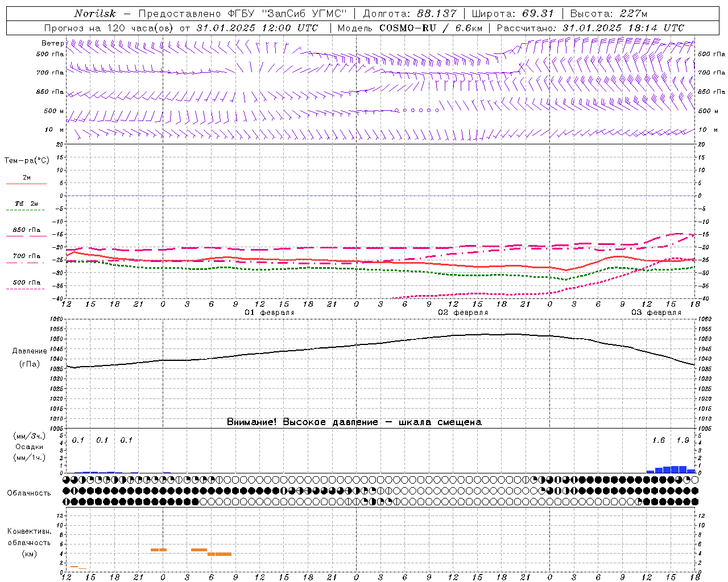728x582 pixels.
Task: Click the 'Осадки' precipitation label
Action: 30,447
